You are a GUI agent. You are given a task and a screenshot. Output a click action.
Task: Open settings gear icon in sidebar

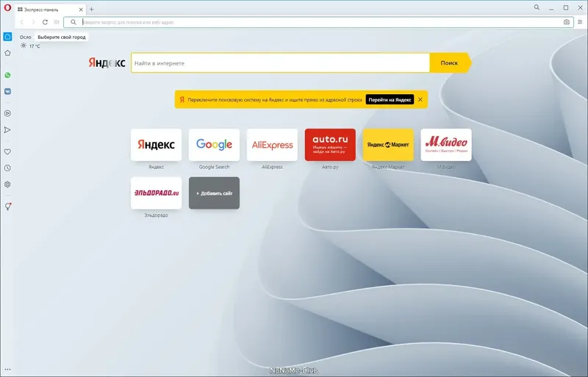point(7,184)
